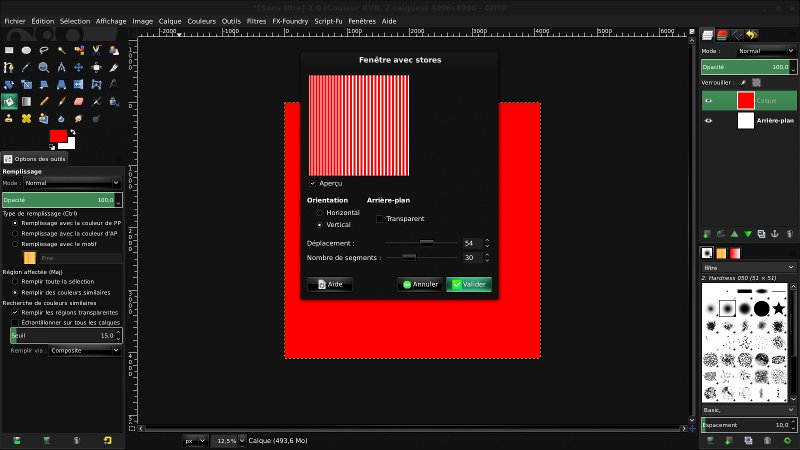Anchor floating layer with anchor icon
Screen dimensions: 800x450
click(x=775, y=234)
